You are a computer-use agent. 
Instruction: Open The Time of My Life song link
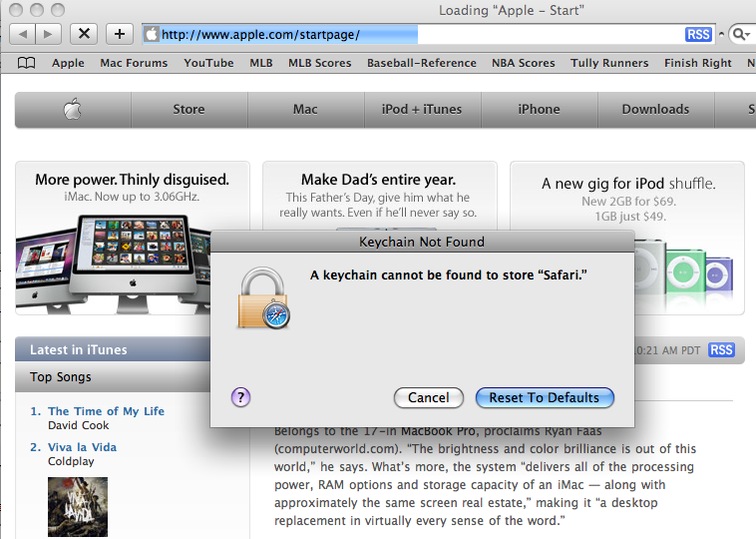point(106,411)
